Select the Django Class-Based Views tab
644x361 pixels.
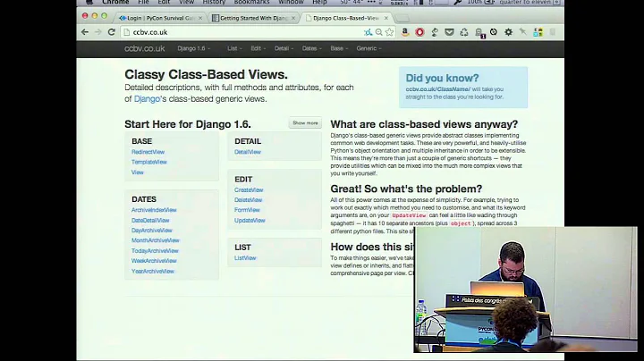(x=344, y=18)
